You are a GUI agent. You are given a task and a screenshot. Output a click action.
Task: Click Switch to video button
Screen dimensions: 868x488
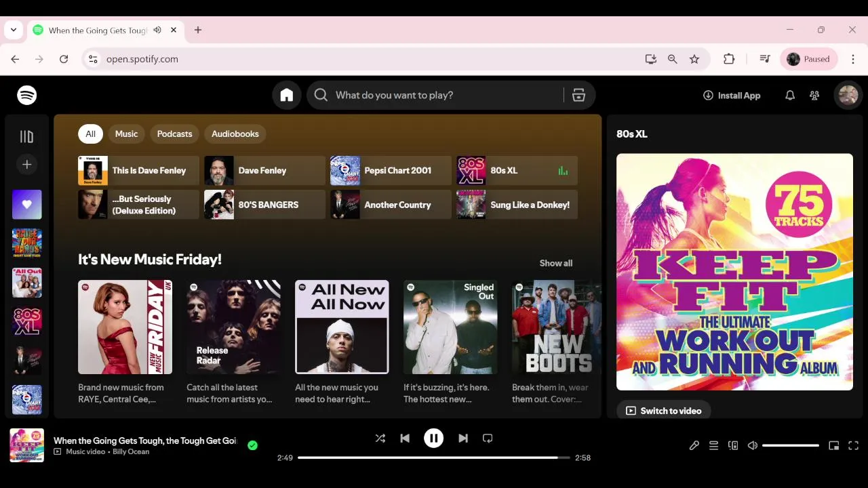click(x=664, y=411)
